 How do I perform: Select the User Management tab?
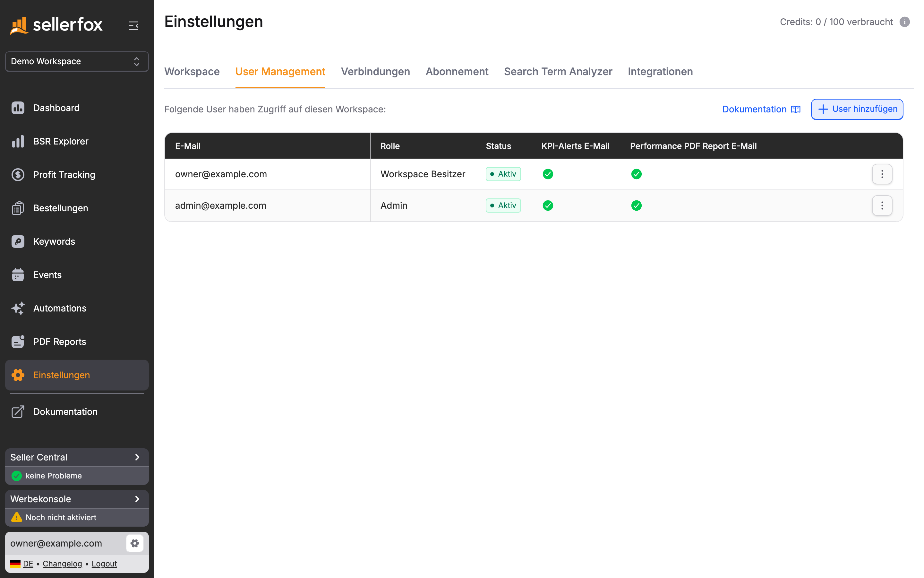click(280, 72)
